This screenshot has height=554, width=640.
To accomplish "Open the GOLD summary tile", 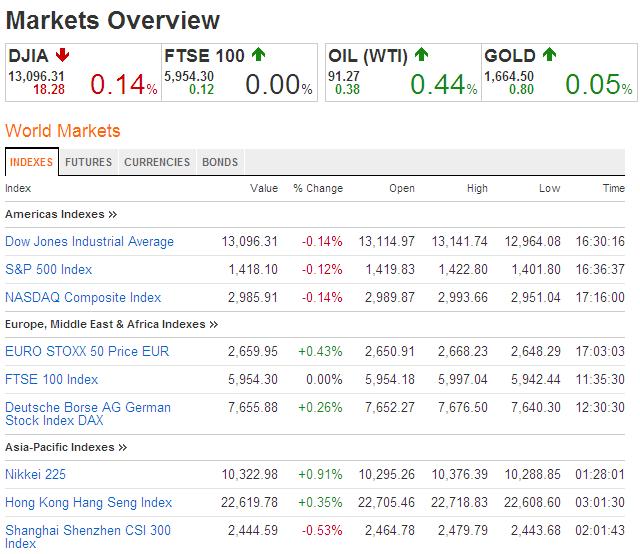I will [x=560, y=72].
